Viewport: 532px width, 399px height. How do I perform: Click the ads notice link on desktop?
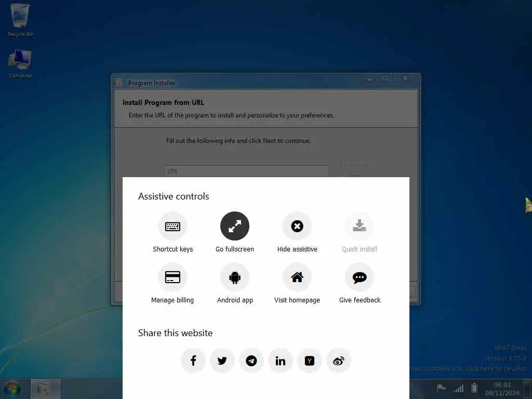tap(468, 368)
